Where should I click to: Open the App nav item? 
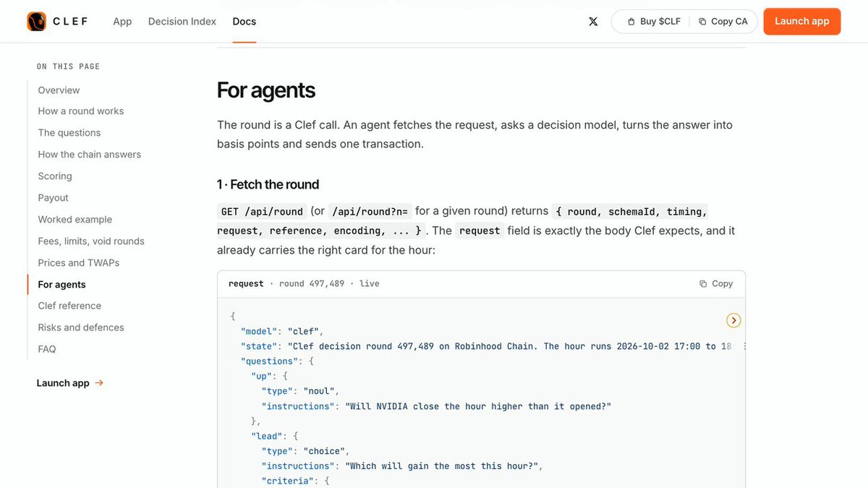point(122,22)
